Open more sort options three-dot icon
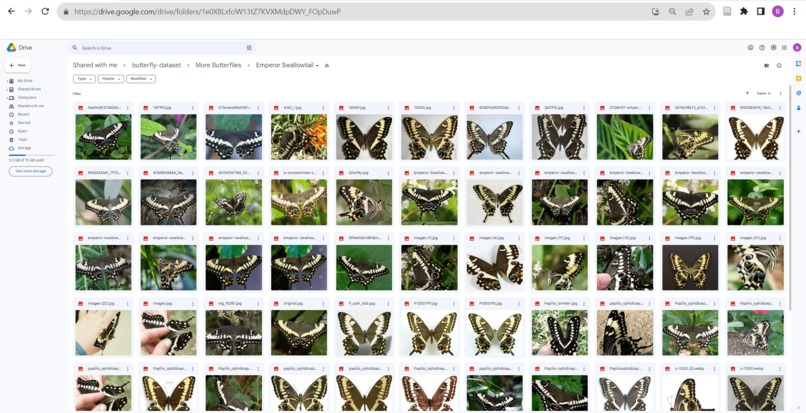Screen dimensions: 806x413 [x=780, y=94]
